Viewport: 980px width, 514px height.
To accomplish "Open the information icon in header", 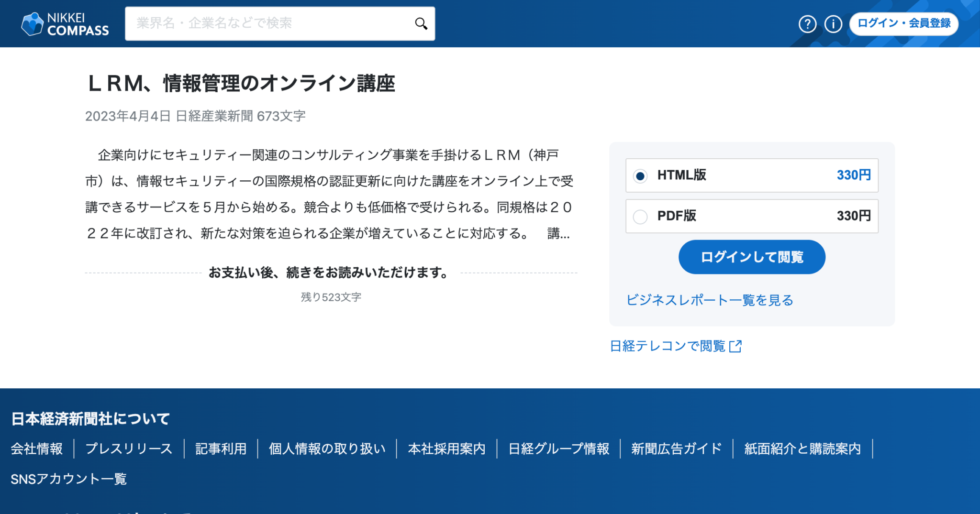I will pos(833,24).
